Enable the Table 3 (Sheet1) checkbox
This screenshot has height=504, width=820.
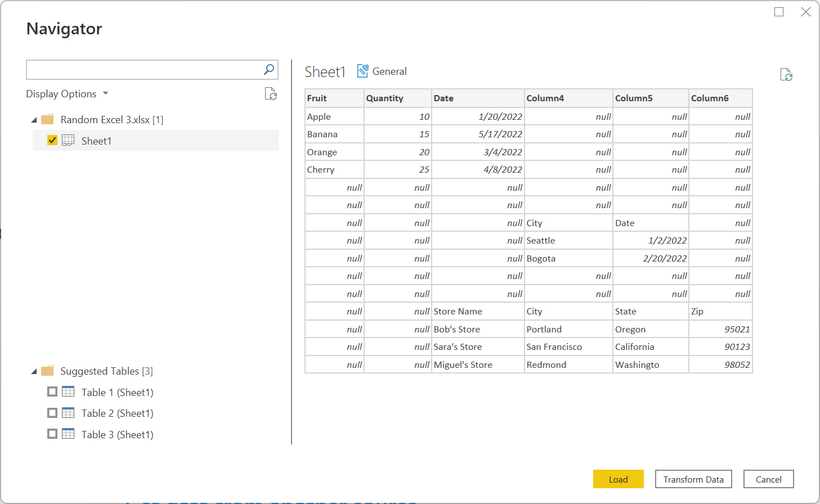52,434
